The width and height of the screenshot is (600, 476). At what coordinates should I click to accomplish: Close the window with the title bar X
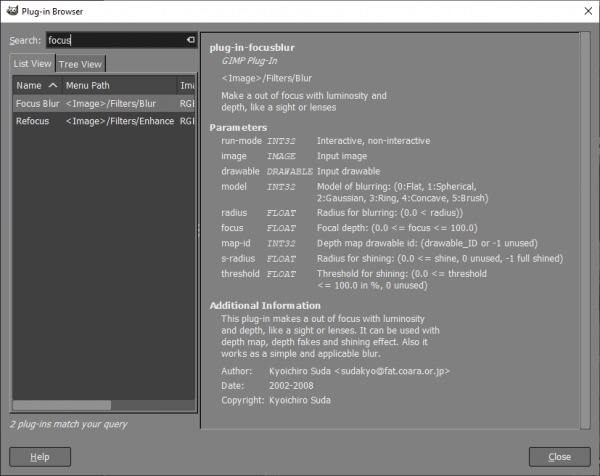pos(588,11)
